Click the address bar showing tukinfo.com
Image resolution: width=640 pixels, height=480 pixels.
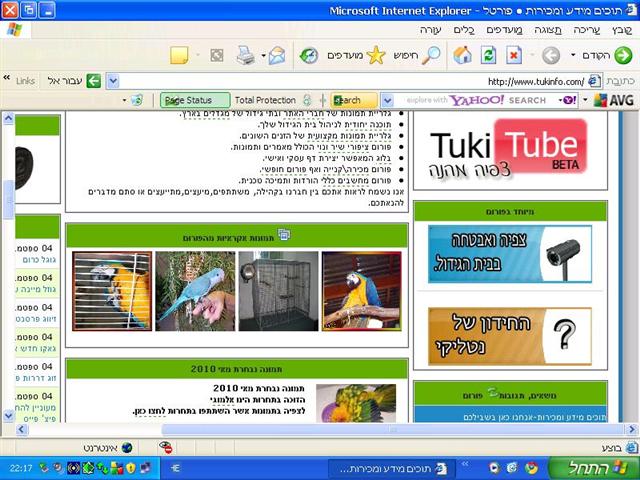pos(354,81)
